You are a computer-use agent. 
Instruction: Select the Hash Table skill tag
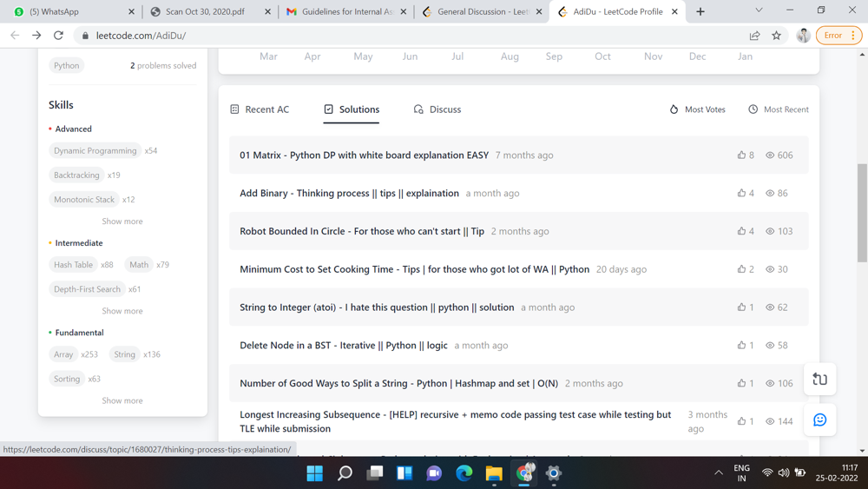(x=73, y=265)
